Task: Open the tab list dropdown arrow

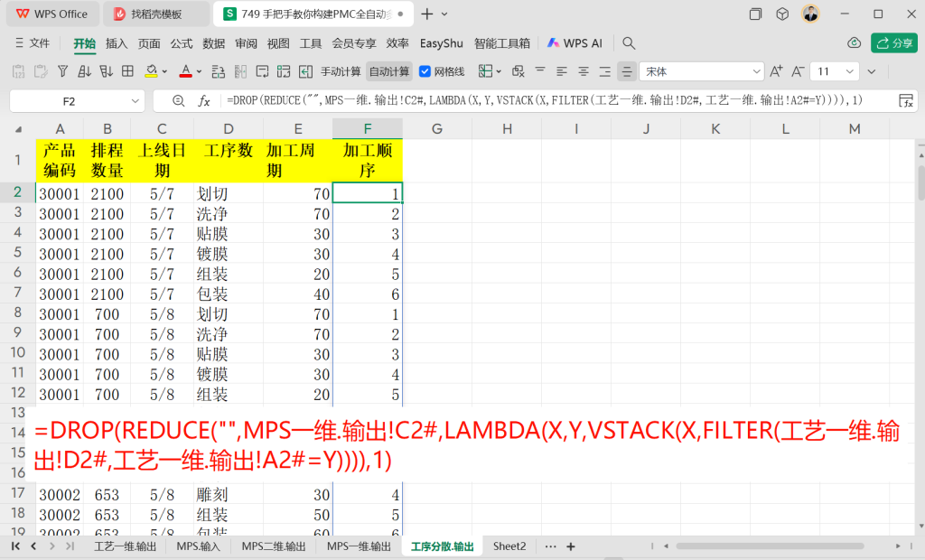Action: pos(444,14)
